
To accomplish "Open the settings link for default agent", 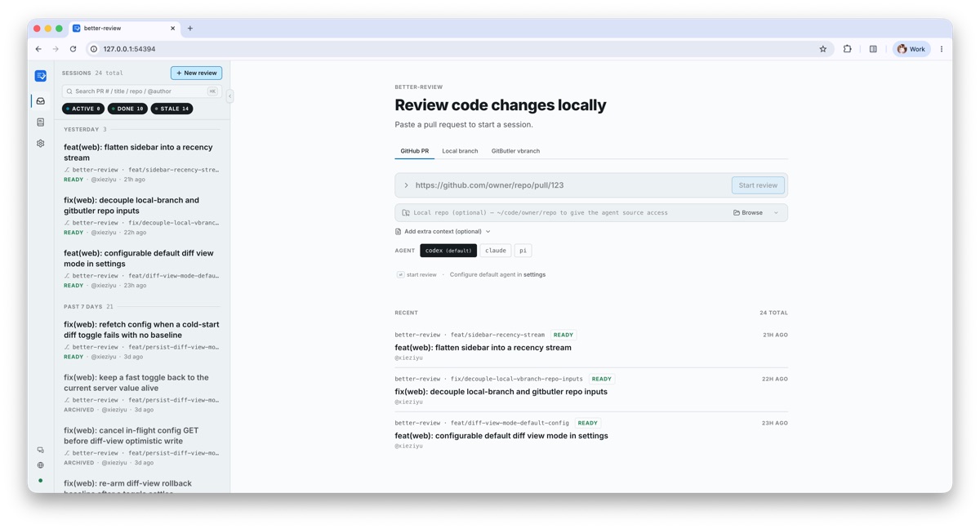I will 534,275.
